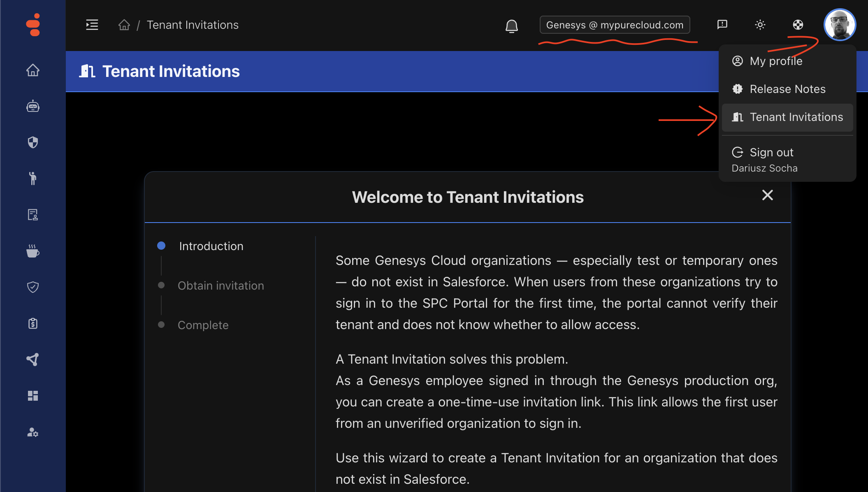
Task: Open the robot bot icon in sidebar
Action: tap(33, 107)
